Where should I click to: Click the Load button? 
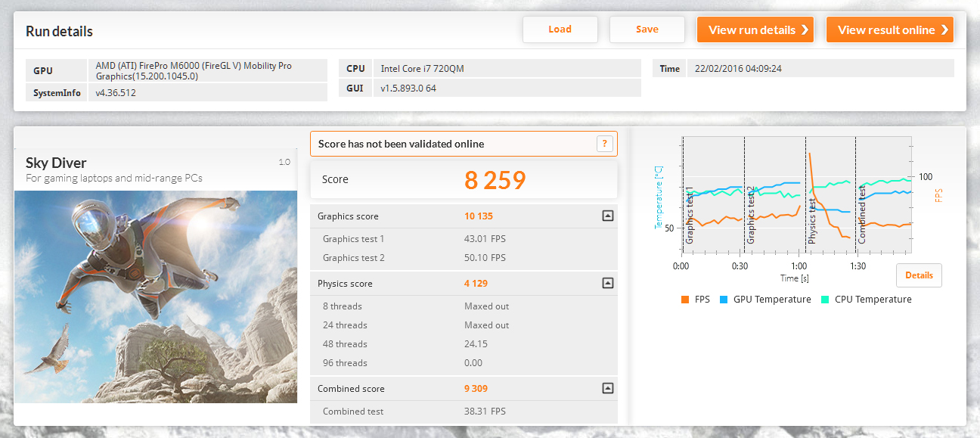(560, 30)
